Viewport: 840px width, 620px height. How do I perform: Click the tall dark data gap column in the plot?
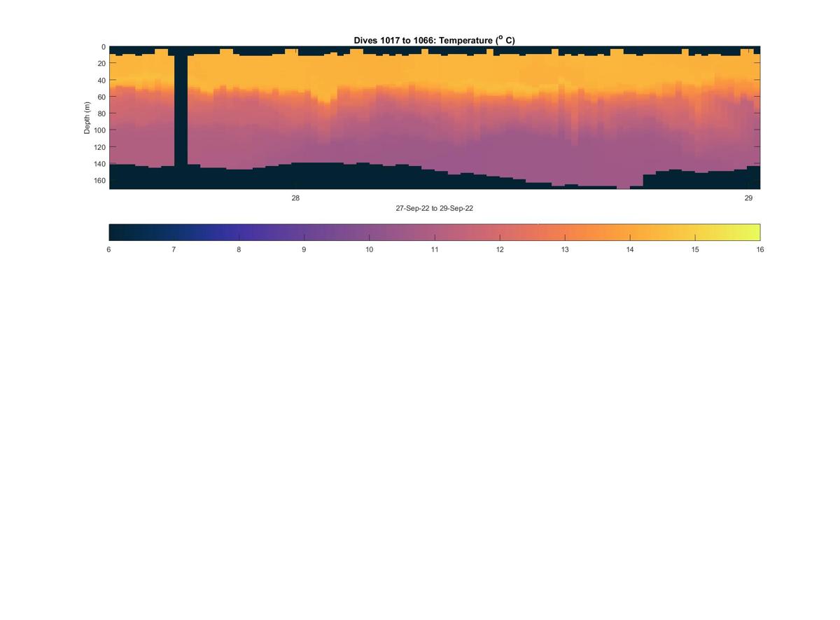tap(181, 110)
